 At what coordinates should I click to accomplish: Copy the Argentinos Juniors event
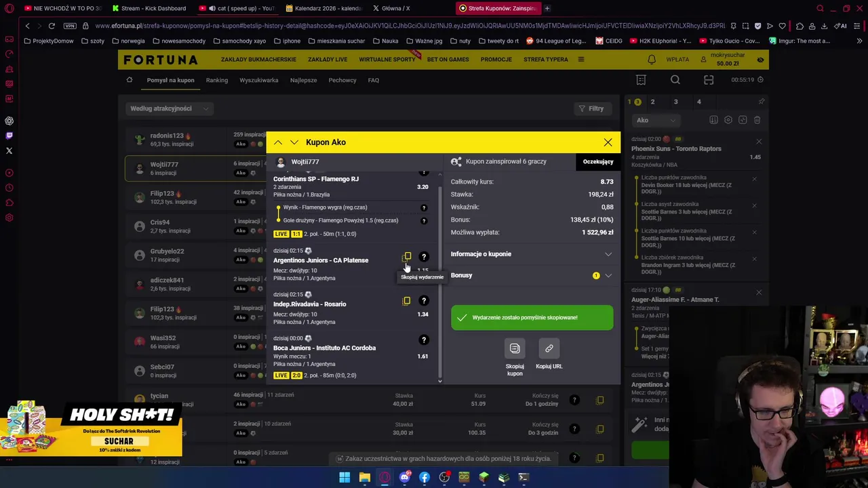tap(407, 257)
